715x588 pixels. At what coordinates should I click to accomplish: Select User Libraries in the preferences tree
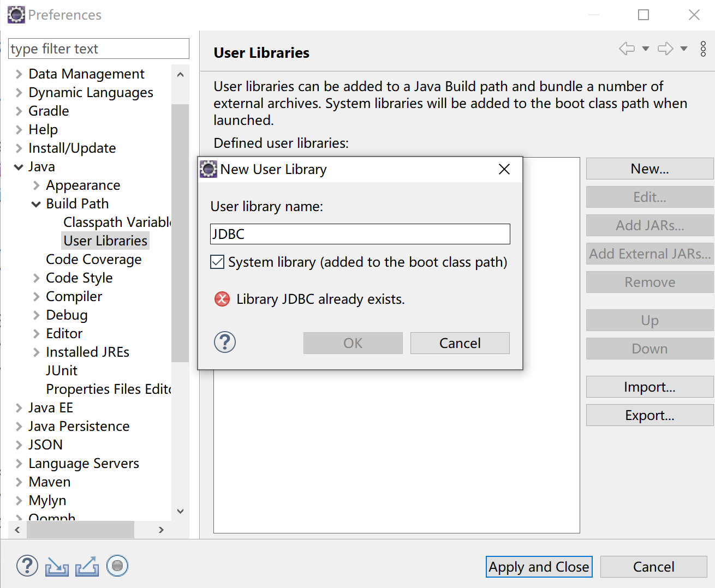105,240
